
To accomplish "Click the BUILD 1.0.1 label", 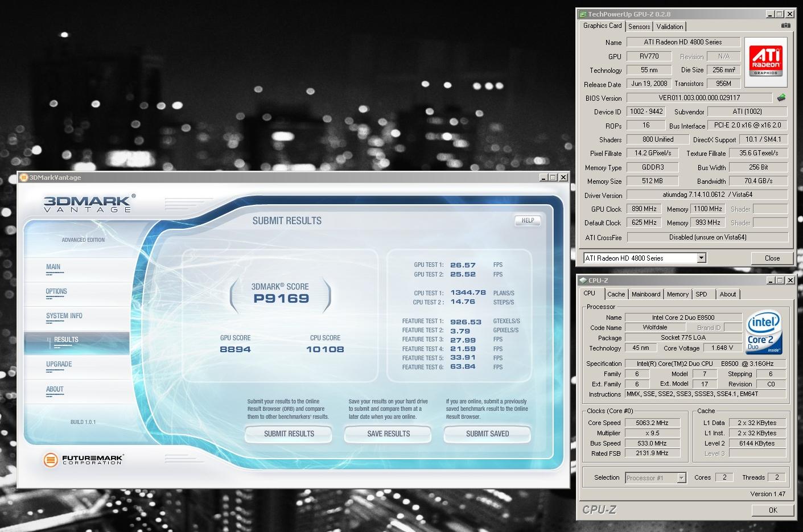I will point(83,422).
